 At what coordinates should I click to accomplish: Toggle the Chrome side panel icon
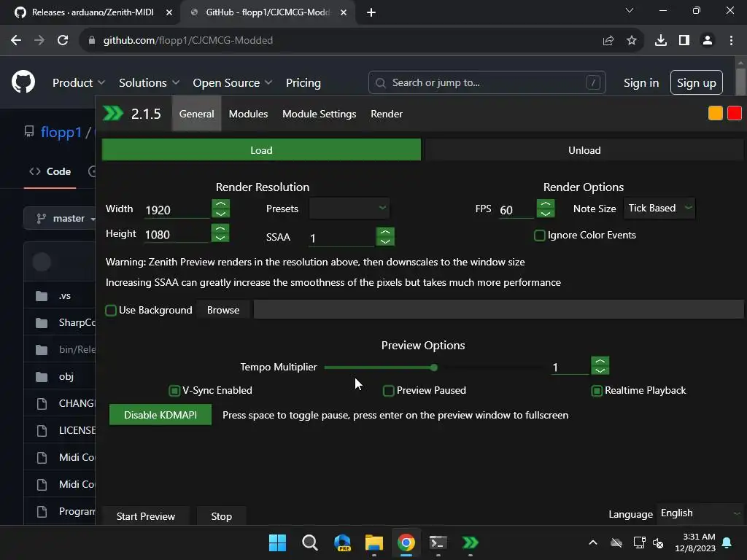point(684,41)
